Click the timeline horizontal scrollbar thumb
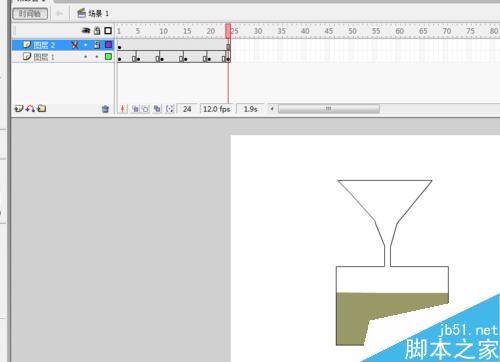This screenshot has width=500, height=362. [329, 109]
